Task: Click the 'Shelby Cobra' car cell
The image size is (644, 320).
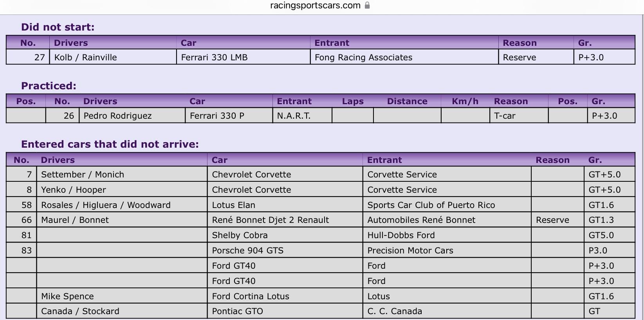Action: tap(285, 235)
